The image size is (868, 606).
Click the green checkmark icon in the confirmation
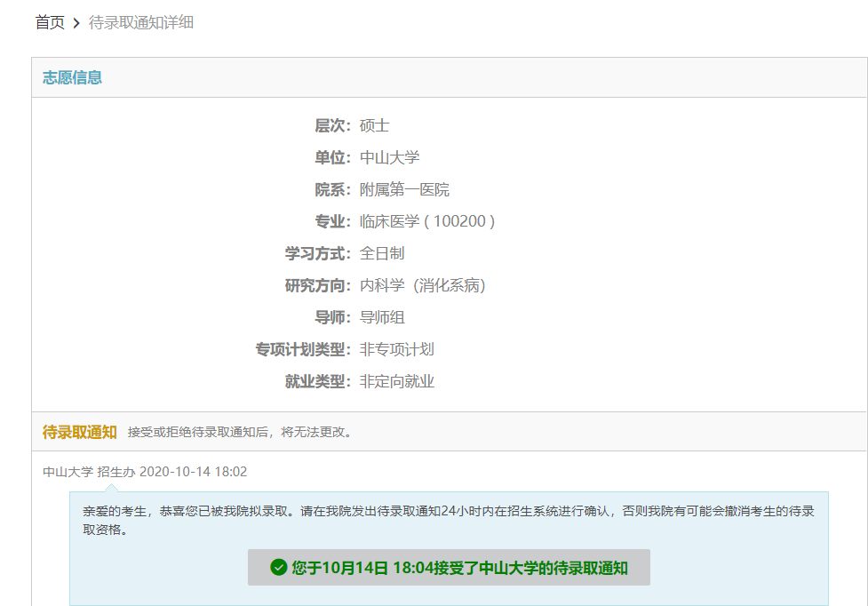tap(279, 568)
